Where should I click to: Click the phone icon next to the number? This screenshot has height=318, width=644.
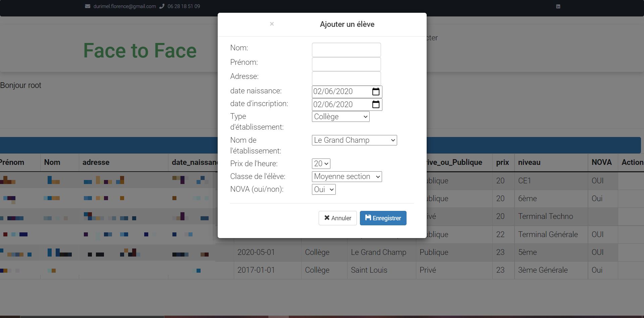(162, 6)
